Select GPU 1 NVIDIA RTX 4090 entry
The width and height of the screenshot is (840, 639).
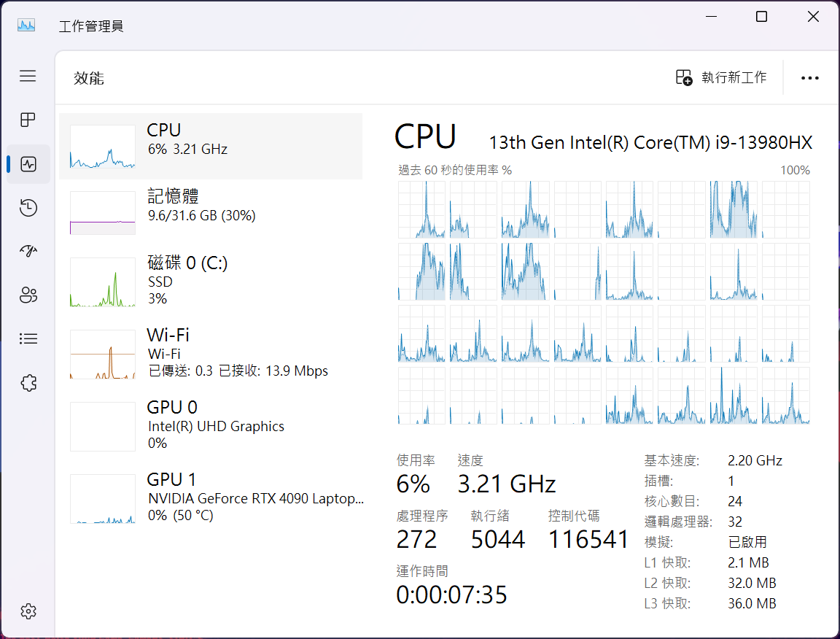210,497
